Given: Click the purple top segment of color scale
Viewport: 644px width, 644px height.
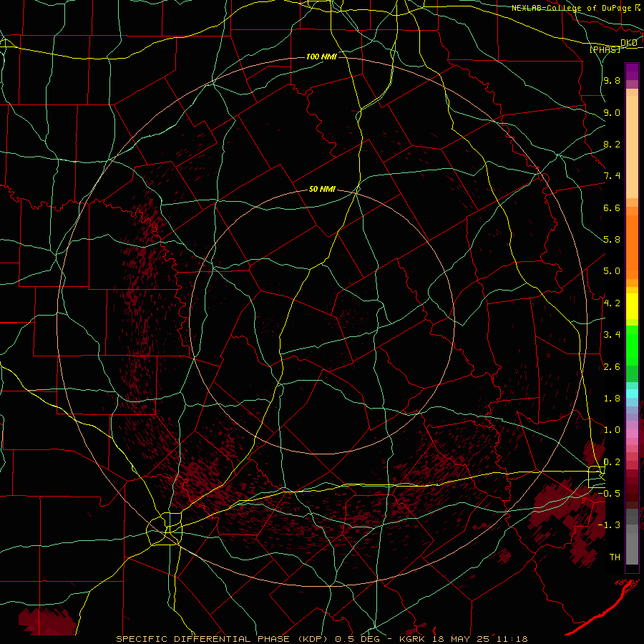Looking at the screenshot, I should pos(632,72).
